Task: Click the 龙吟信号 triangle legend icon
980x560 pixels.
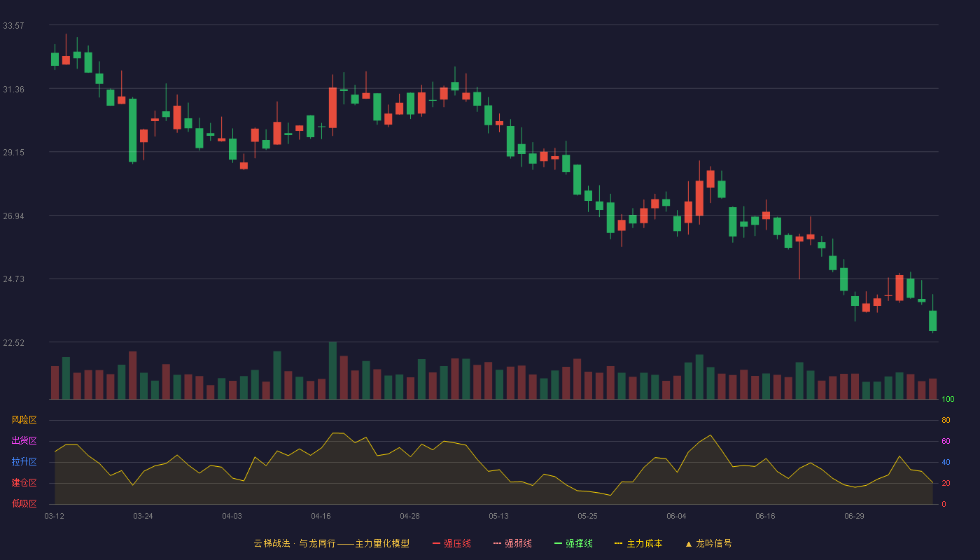Action: click(688, 544)
